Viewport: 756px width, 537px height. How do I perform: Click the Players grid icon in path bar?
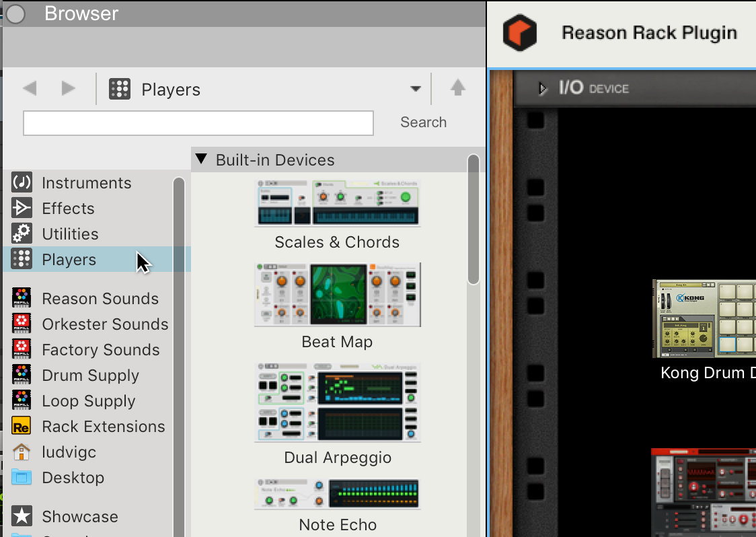click(x=120, y=89)
